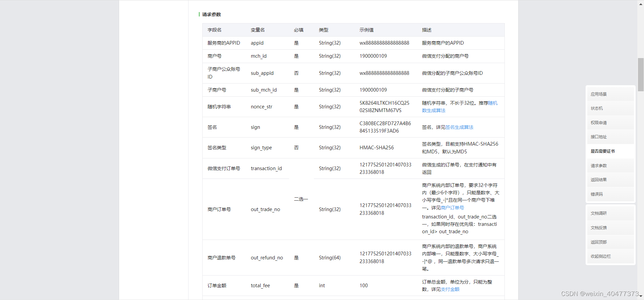Click the sign variable cell
644x300 pixels.
[255, 127]
